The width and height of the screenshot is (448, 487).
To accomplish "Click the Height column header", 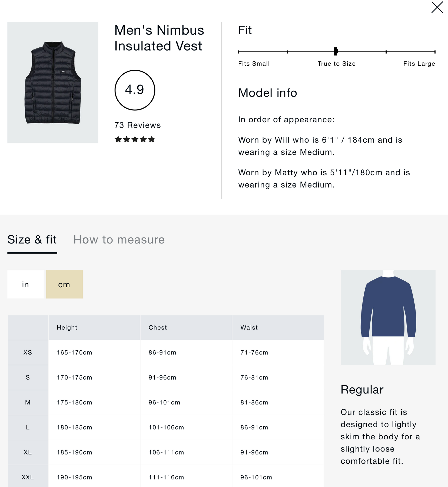I will tap(67, 328).
